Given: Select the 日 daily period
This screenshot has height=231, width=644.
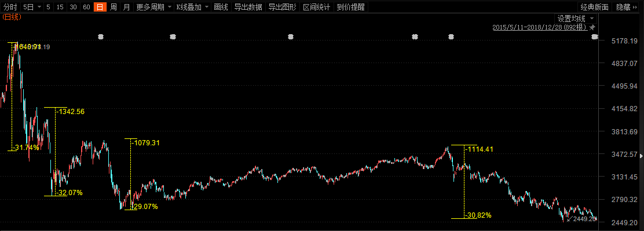Looking at the screenshot, I should click(x=100, y=7).
